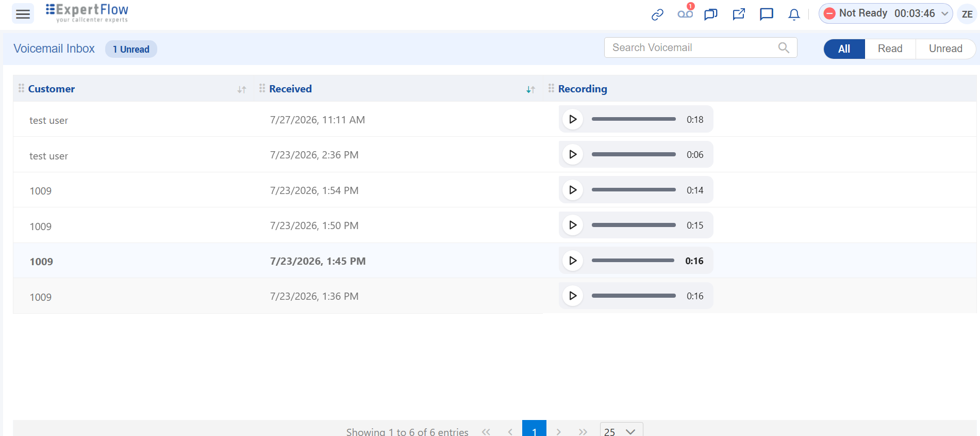The height and width of the screenshot is (436, 980).
Task: Sort table by Received column
Action: click(x=530, y=89)
